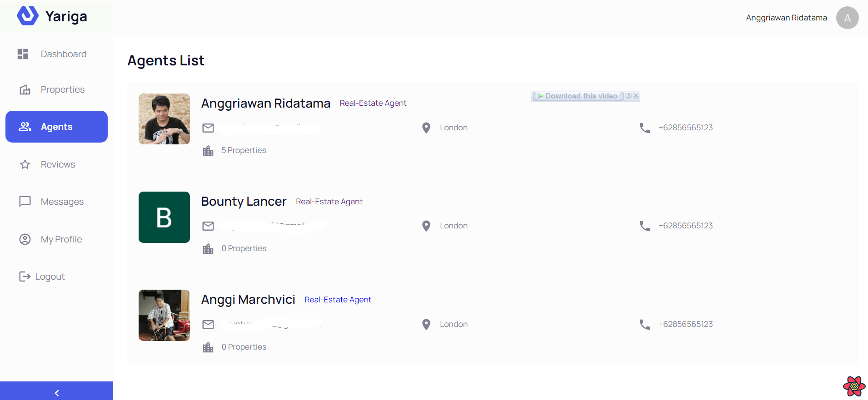Click Real-Estate Agent label beside Anggriawan Ridatama
This screenshot has width=868, height=400.
(373, 103)
